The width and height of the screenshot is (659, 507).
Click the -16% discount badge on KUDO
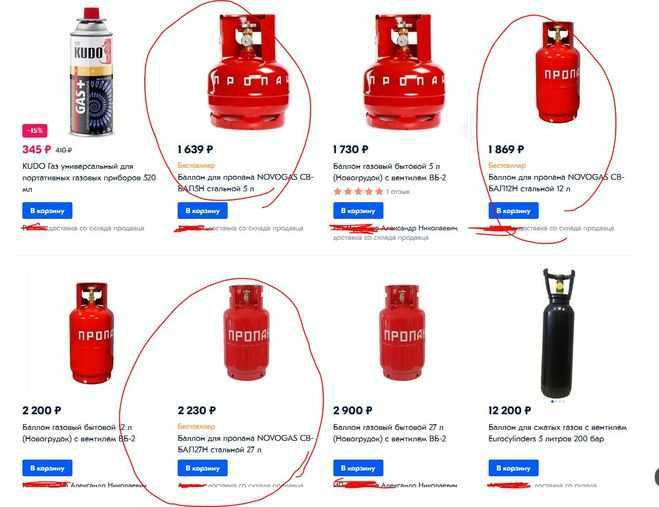(x=35, y=131)
